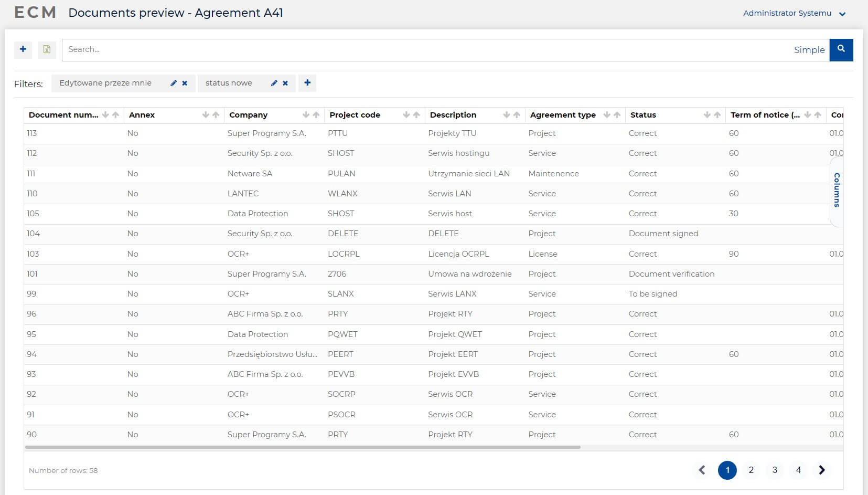This screenshot has height=495, width=868.
Task: Go to next page arrow
Action: pos(822,470)
